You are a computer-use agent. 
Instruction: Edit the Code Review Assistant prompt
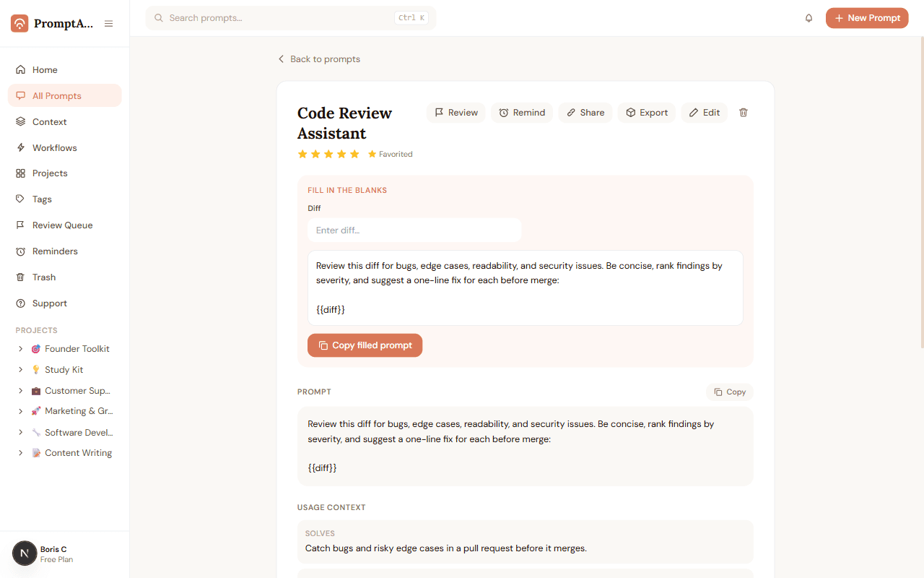click(705, 113)
